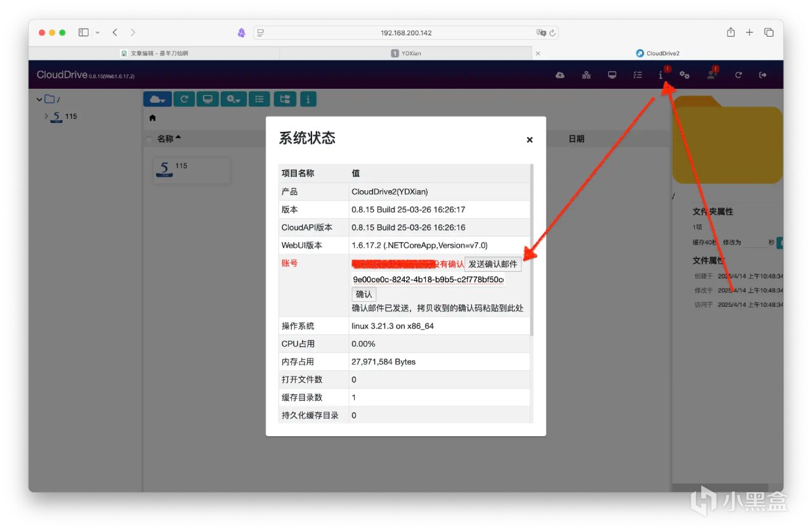Switch to the 文章编辑 browser tab

click(154, 53)
